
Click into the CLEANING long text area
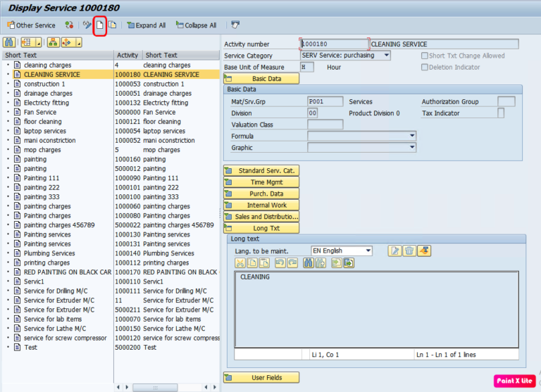coord(376,309)
